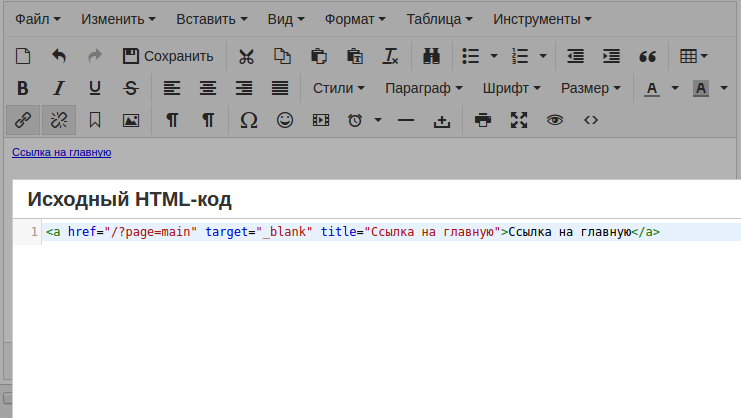Screen dimensions: 741x418
Task: Open find and replace binoculars icon
Action: [431, 56]
